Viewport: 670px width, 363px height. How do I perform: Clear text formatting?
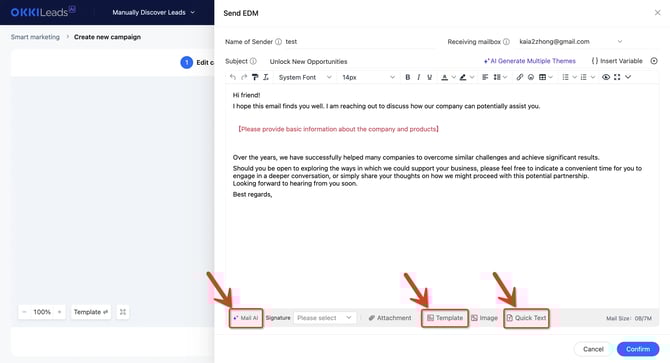[x=266, y=77]
